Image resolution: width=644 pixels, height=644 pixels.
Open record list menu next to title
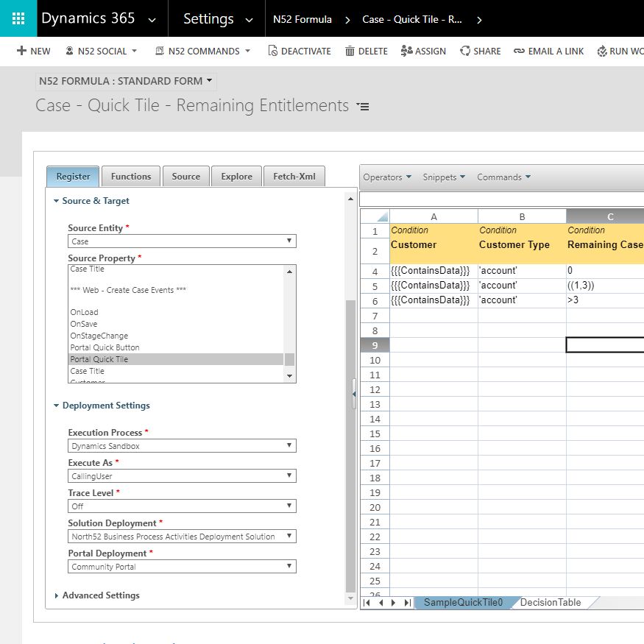(x=363, y=107)
